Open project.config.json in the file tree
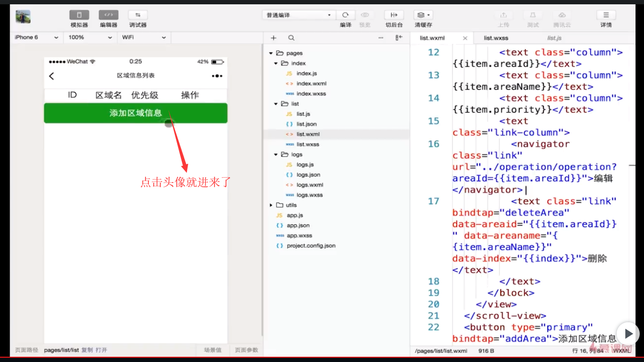 coord(311,246)
